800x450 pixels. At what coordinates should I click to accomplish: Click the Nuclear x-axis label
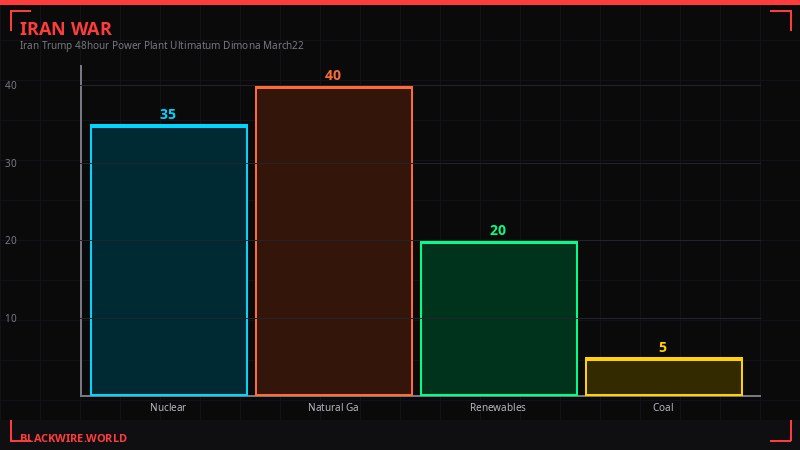(x=168, y=408)
